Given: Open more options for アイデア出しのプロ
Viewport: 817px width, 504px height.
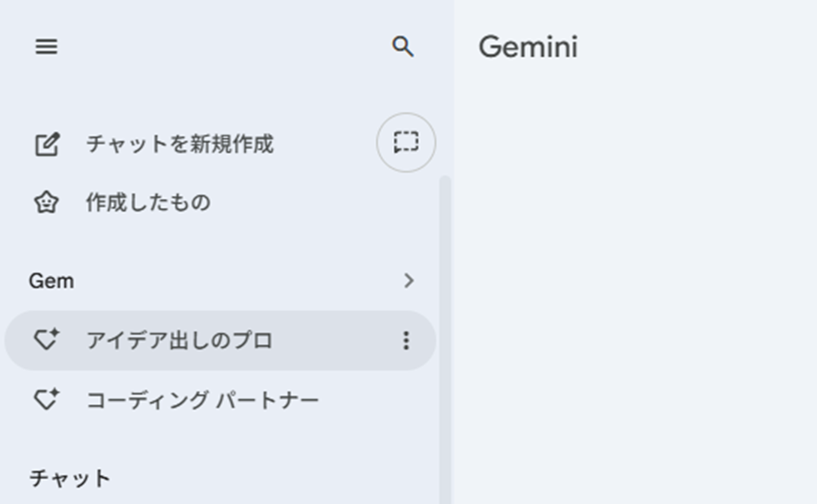Looking at the screenshot, I should point(406,341).
